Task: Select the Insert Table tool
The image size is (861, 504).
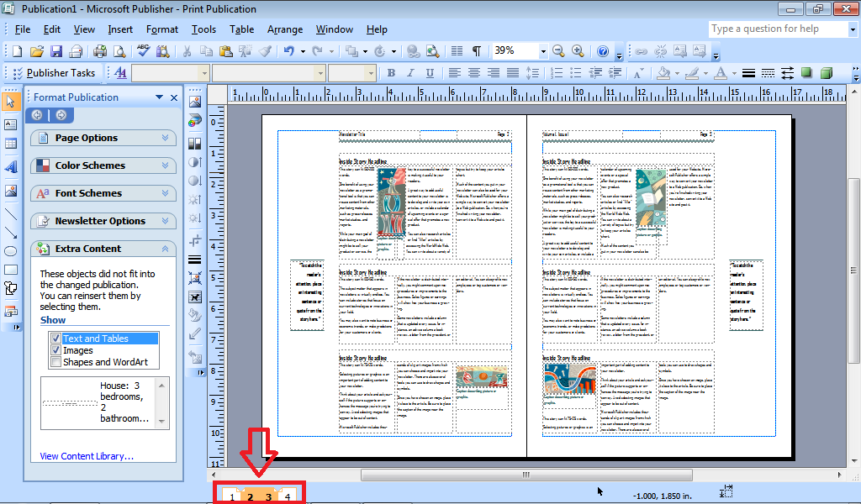Action: point(10,144)
